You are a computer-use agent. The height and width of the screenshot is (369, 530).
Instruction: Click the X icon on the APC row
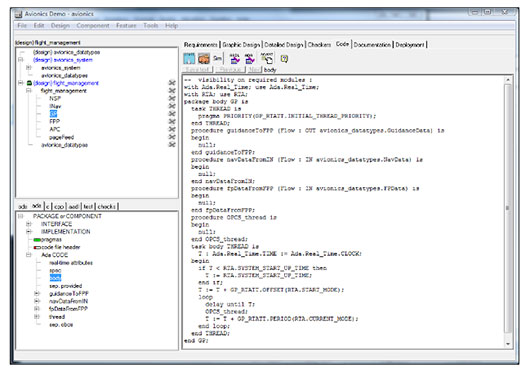pyautogui.click(x=172, y=129)
